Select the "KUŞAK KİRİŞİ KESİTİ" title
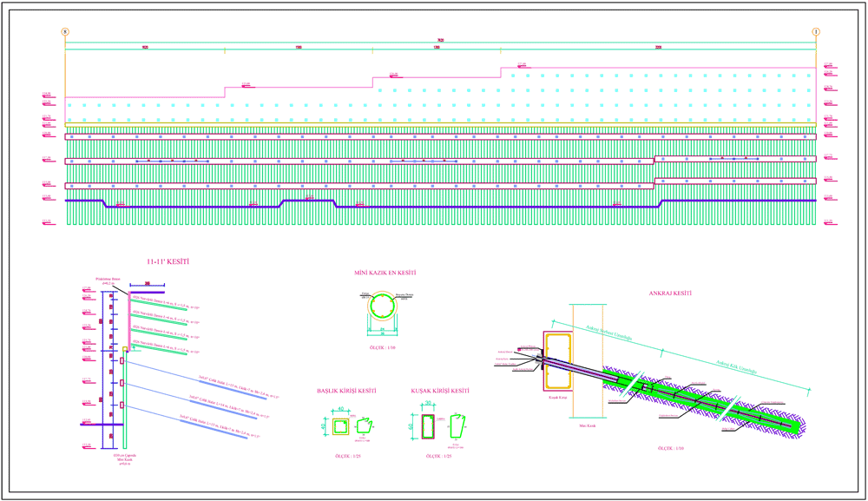Image resolution: width=868 pixels, height=501 pixels. [439, 392]
